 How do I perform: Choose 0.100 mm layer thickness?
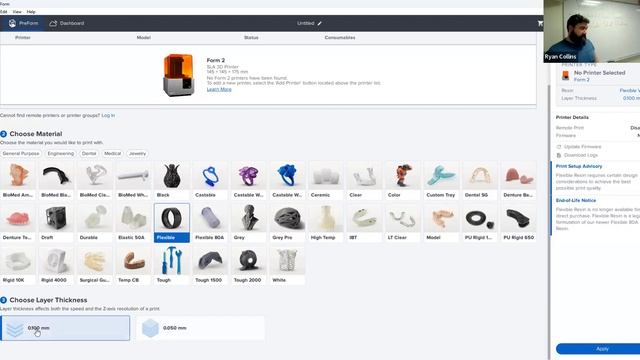pos(65,328)
